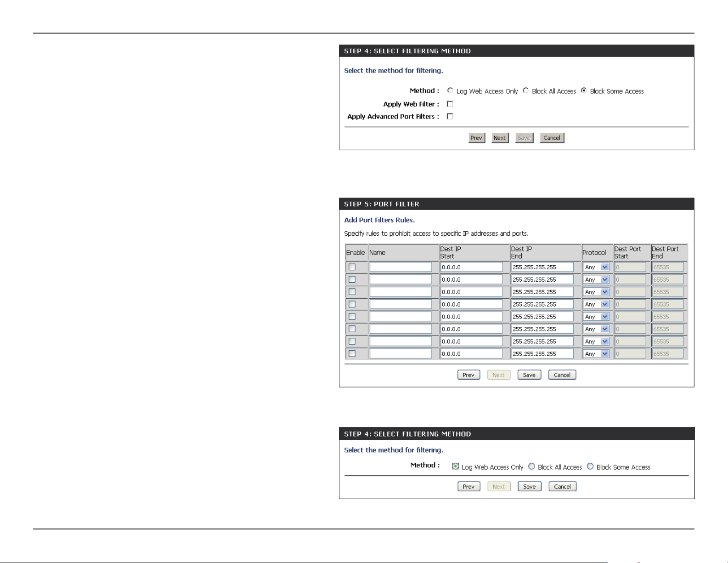Click Cancel button in lower Step 4 panel
The image size is (728, 563).
(562, 487)
